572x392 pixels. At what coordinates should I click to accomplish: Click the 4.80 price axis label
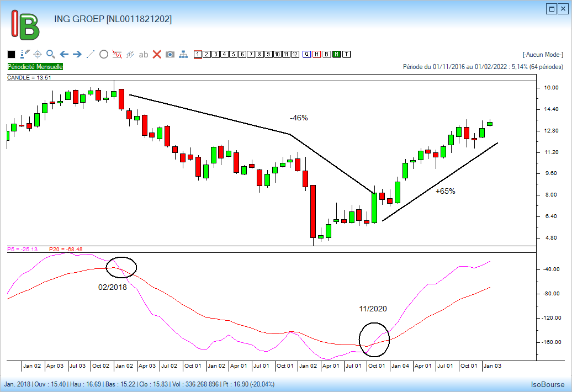(551, 238)
